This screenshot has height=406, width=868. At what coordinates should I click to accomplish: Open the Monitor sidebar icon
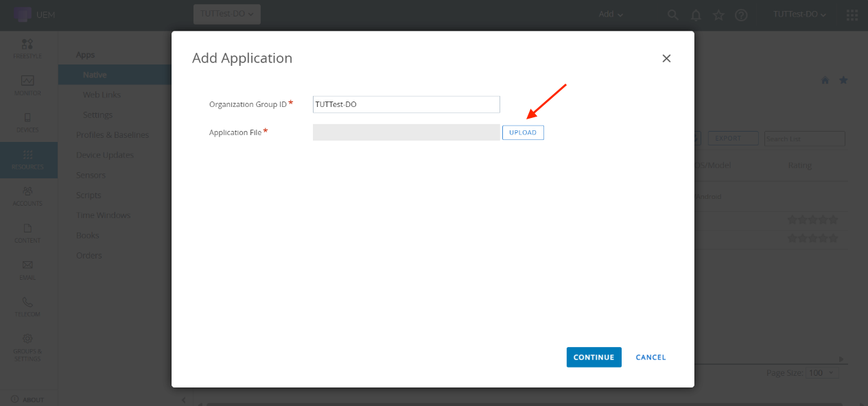(27, 86)
